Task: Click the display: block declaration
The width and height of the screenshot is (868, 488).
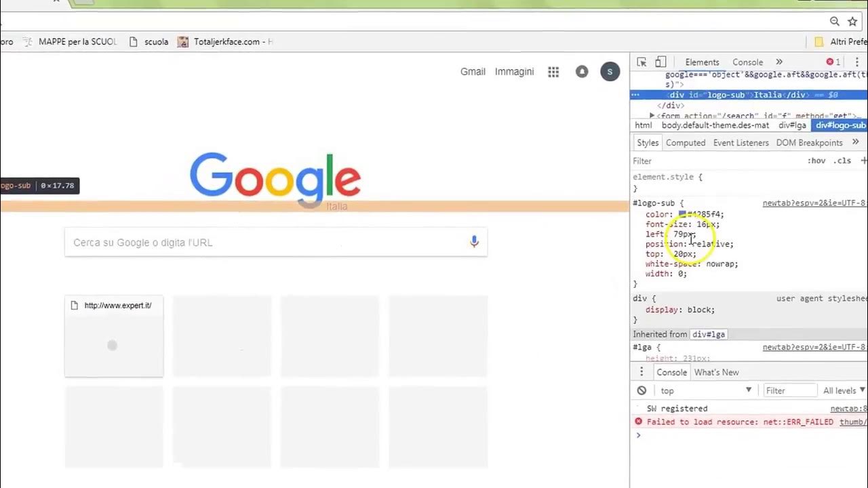Action: tap(679, 310)
